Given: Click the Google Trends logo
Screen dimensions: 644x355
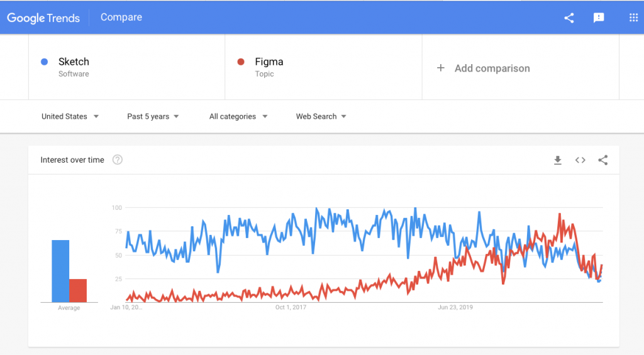Looking at the screenshot, I should [x=43, y=18].
